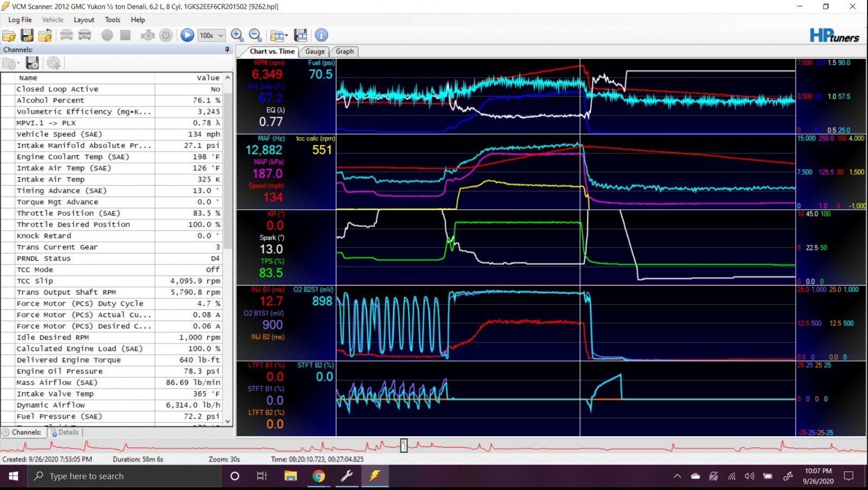Open channels config folder dropdown
Image resolution: width=868 pixels, height=490 pixels.
10,63
